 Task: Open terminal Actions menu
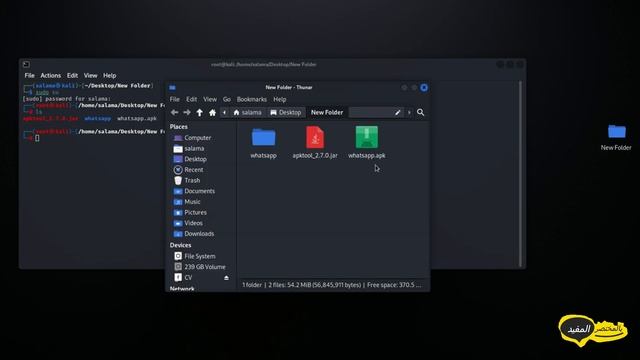51,76
